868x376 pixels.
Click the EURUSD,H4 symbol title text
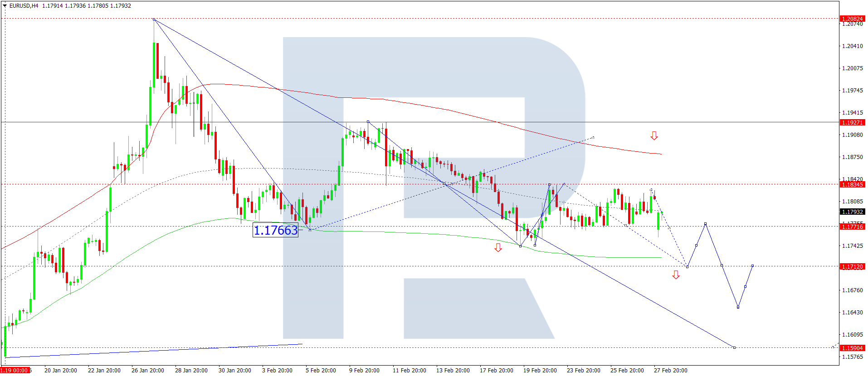24,6
